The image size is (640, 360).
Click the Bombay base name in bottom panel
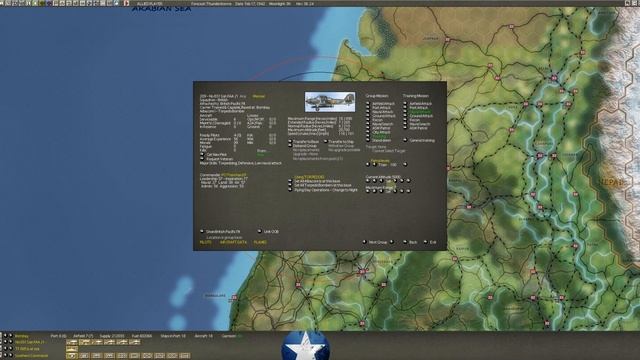[22, 336]
